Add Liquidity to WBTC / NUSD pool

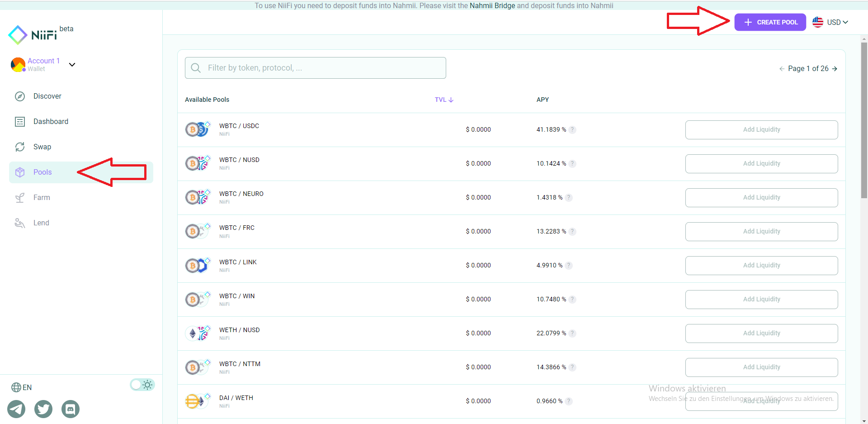tap(761, 164)
